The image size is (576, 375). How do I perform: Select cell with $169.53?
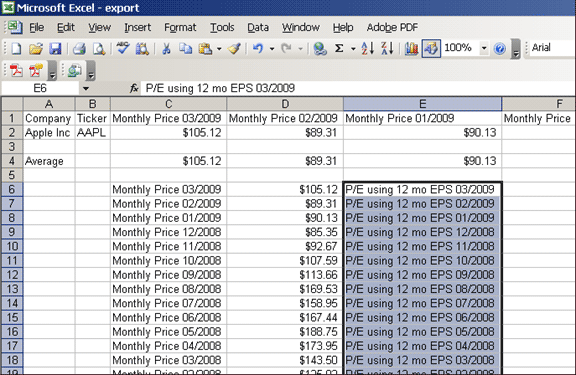[x=285, y=289]
